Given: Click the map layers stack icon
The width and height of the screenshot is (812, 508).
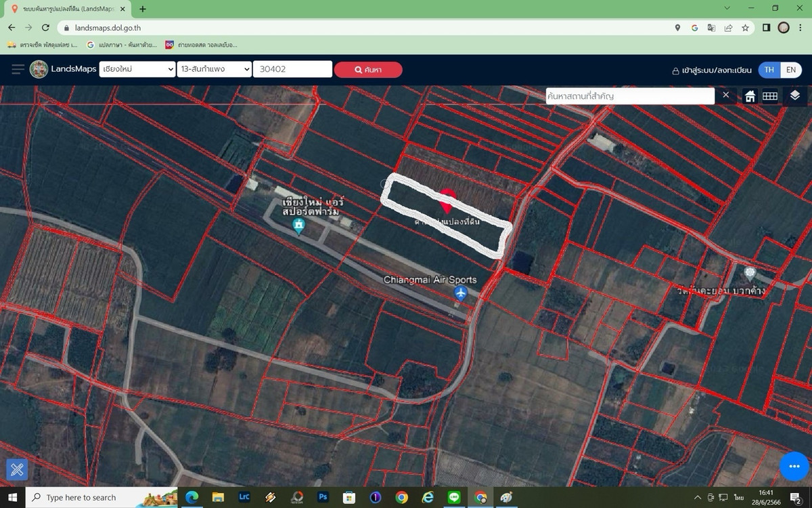Looking at the screenshot, I should coord(794,96).
